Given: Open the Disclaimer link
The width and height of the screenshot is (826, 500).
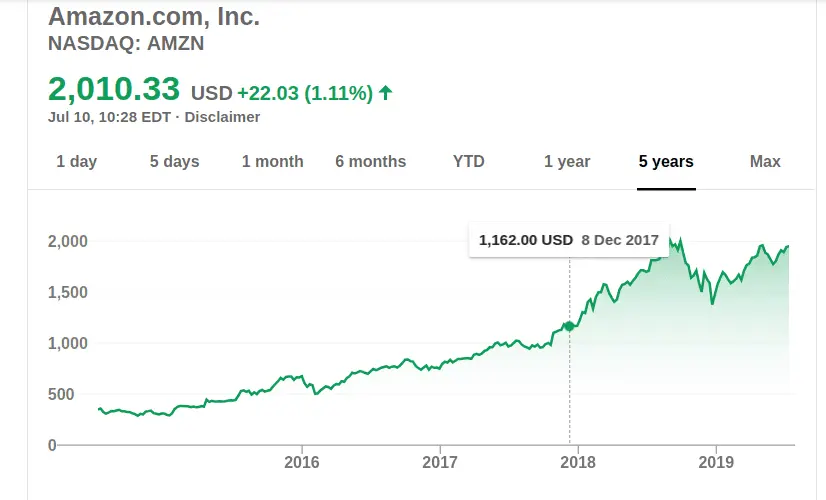Looking at the screenshot, I should [x=223, y=117].
